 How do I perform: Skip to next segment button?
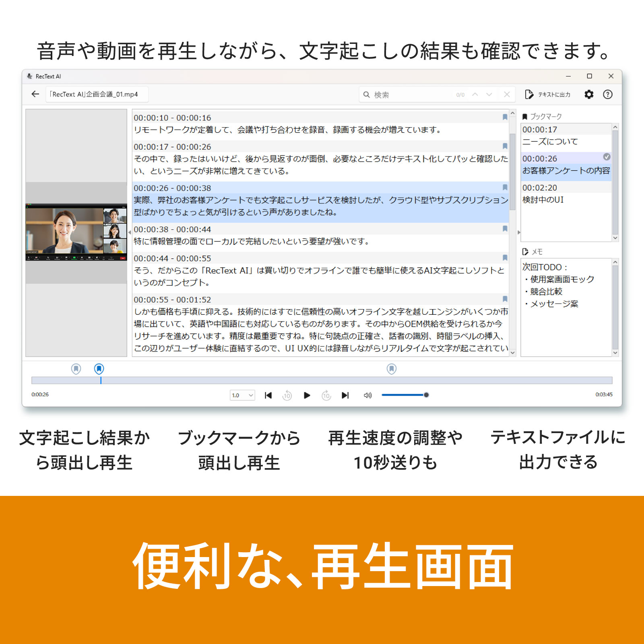345,395
